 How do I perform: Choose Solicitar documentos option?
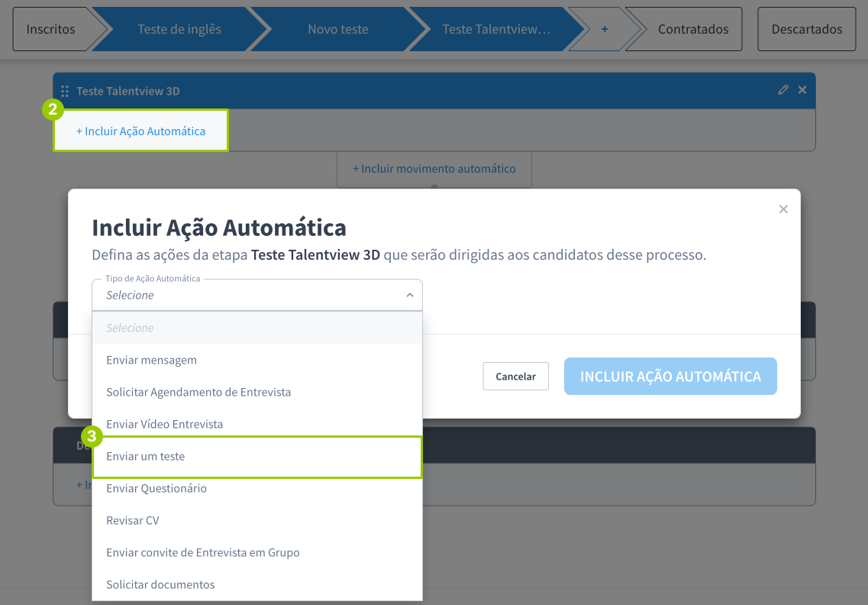[160, 584]
